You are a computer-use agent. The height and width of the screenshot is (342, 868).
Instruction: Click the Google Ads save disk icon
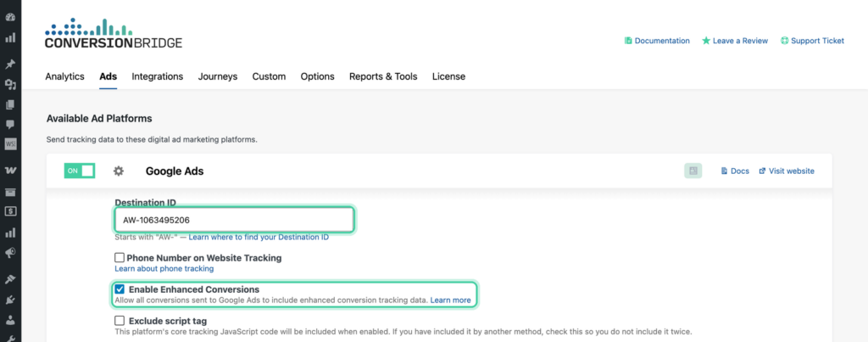[693, 171]
